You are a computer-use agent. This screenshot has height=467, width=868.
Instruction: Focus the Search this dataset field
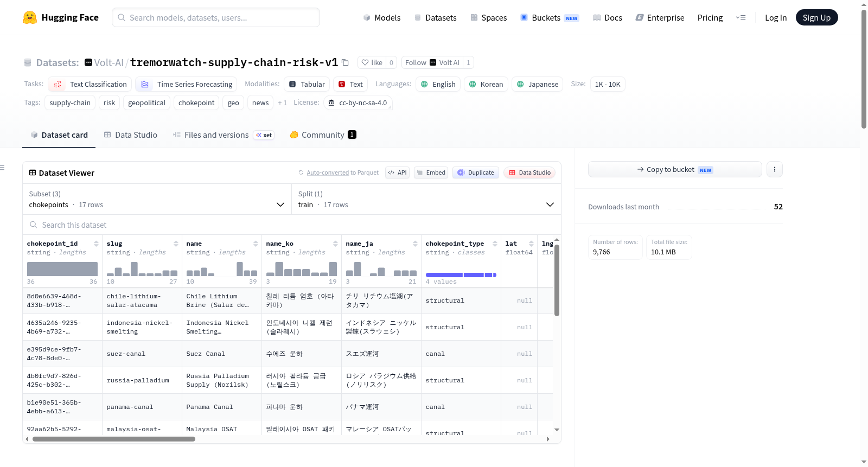pos(292,225)
